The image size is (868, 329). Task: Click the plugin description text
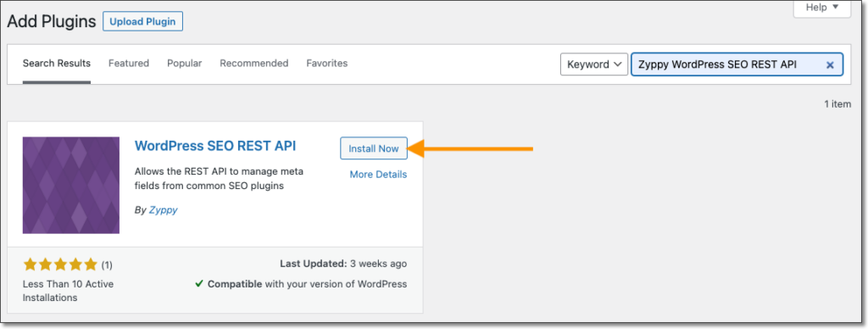pyautogui.click(x=219, y=178)
